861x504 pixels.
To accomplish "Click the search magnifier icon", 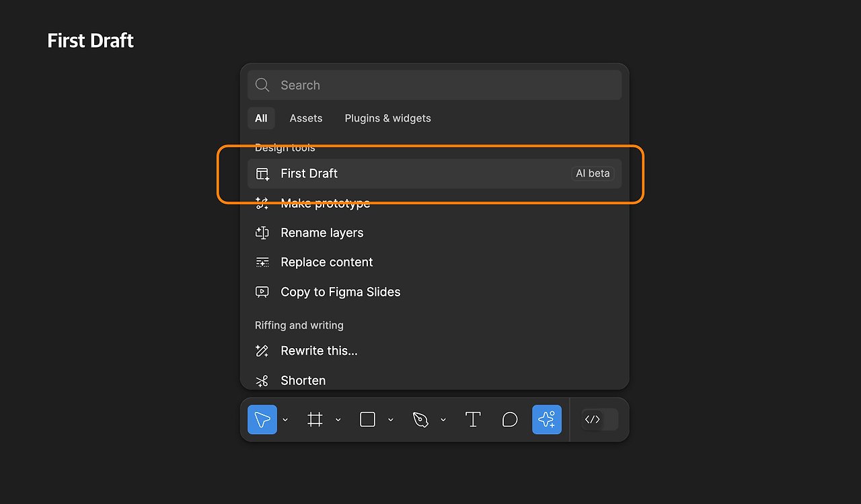I will 262,85.
